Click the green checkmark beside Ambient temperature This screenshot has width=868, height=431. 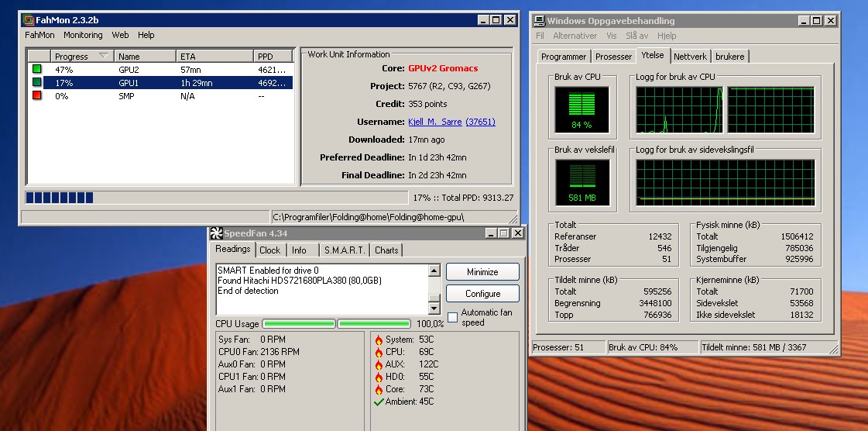pos(379,402)
